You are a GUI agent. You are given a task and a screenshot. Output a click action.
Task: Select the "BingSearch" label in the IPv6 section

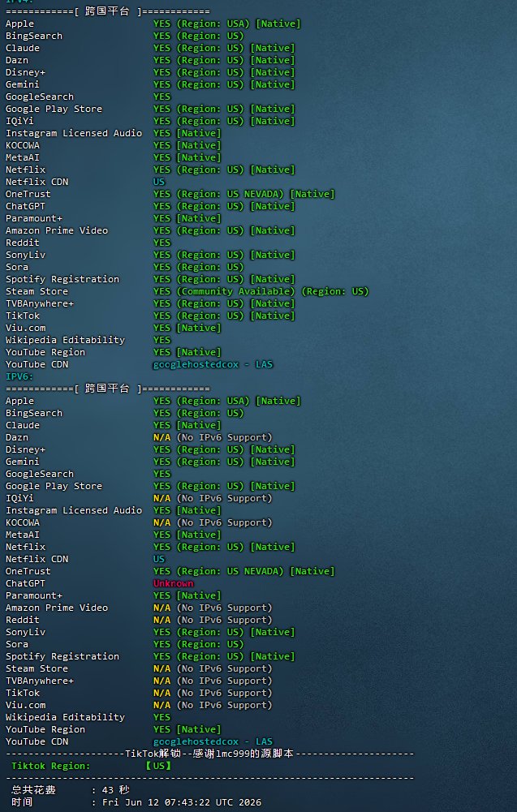pyautogui.click(x=33, y=413)
